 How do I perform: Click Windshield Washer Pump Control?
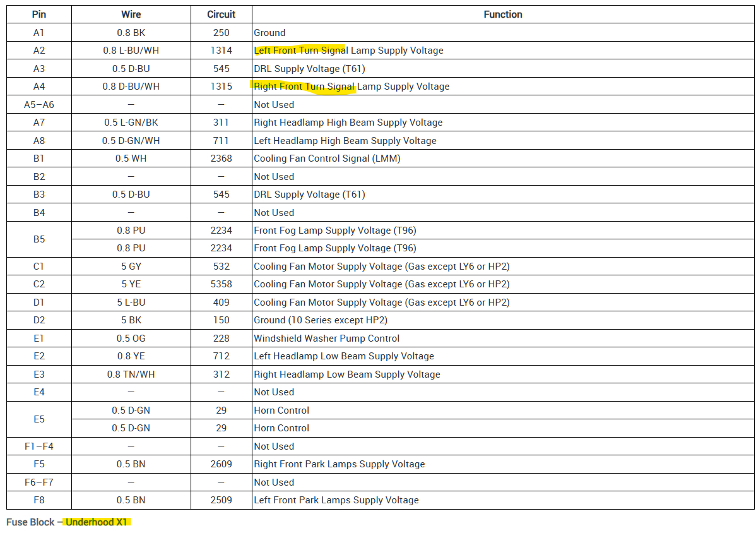[x=326, y=338]
